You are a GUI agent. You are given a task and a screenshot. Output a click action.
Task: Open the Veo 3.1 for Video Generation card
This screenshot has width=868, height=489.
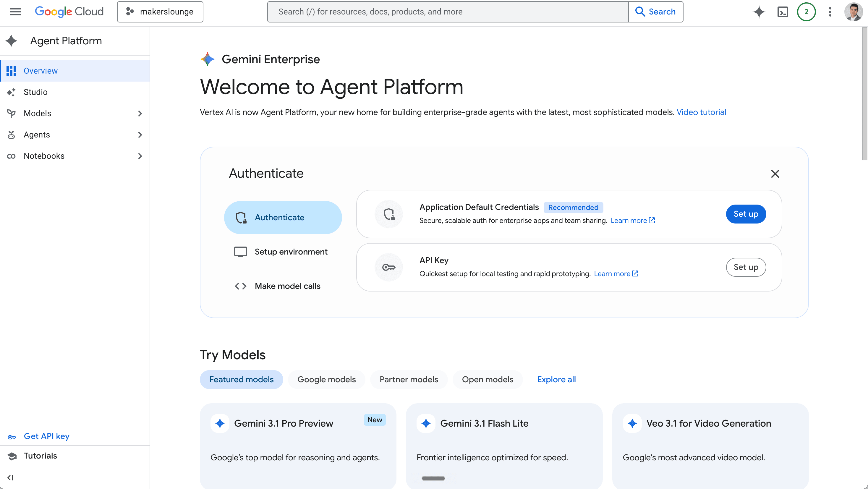click(x=710, y=446)
